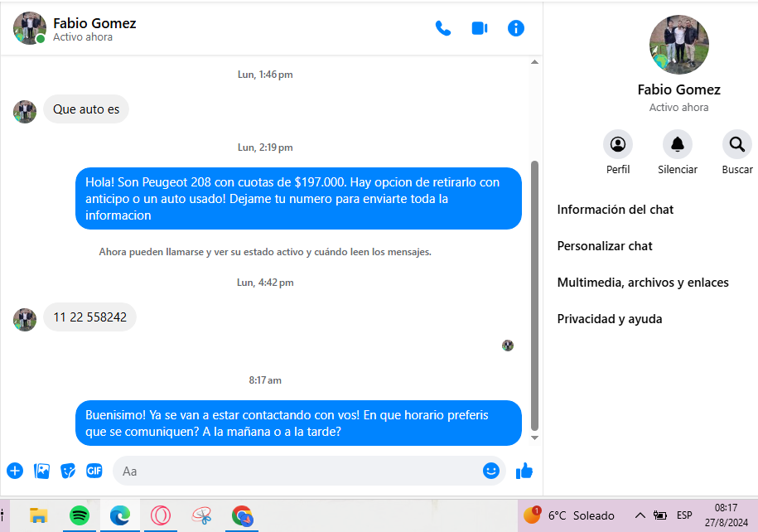The height and width of the screenshot is (532, 758).
Task: Expand Privacidad y ayuda section
Action: (609, 319)
